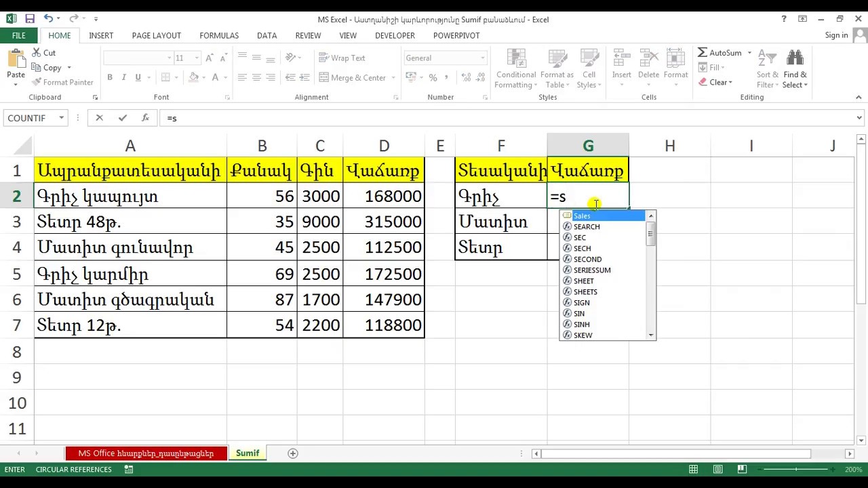
Task: Select Sales named range in autocomplete list
Action: pyautogui.click(x=604, y=216)
